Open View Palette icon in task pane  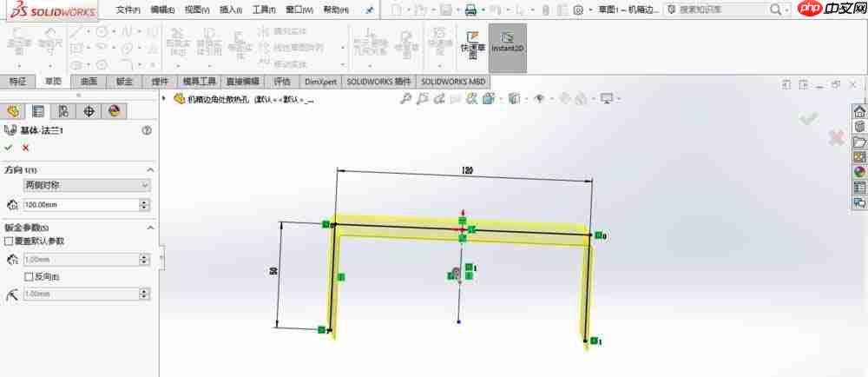[859, 156]
